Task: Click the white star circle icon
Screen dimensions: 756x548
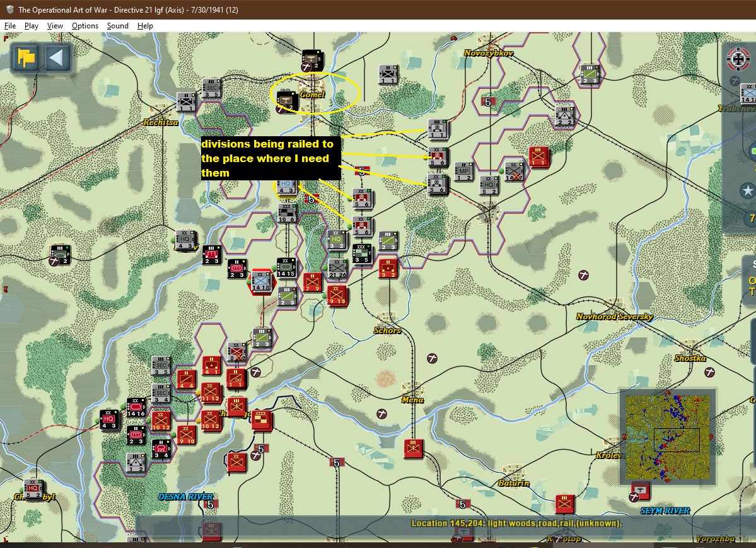Action: [748, 191]
